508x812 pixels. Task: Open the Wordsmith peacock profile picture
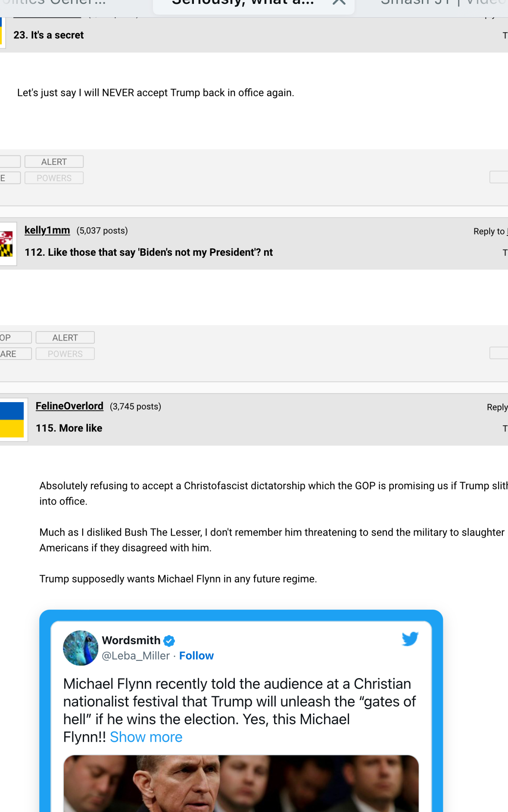pos(81,648)
